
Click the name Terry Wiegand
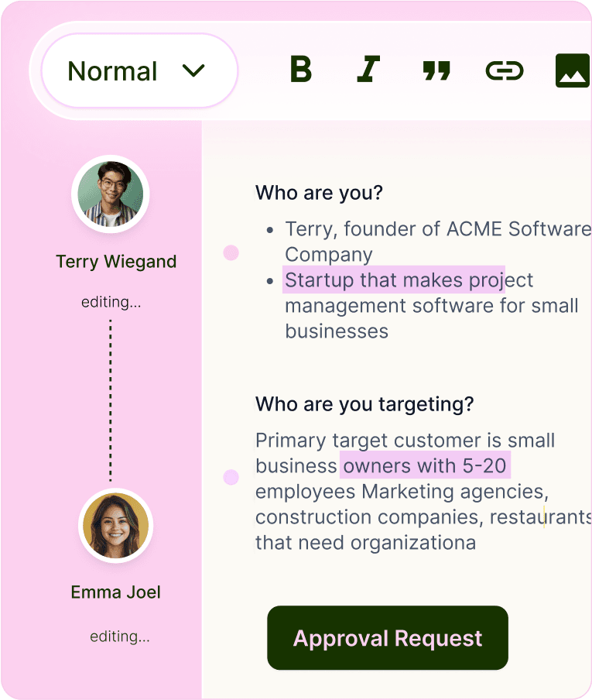click(x=116, y=262)
